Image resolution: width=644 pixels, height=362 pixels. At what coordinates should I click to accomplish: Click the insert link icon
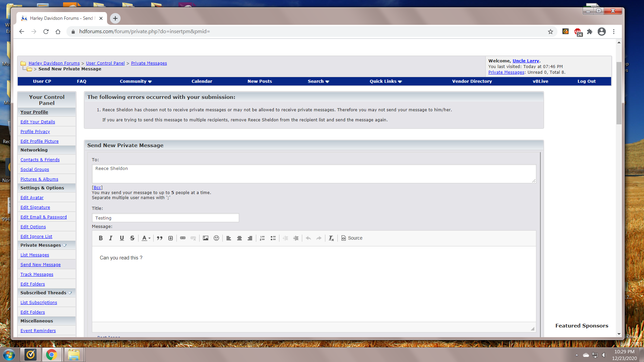pyautogui.click(x=183, y=238)
